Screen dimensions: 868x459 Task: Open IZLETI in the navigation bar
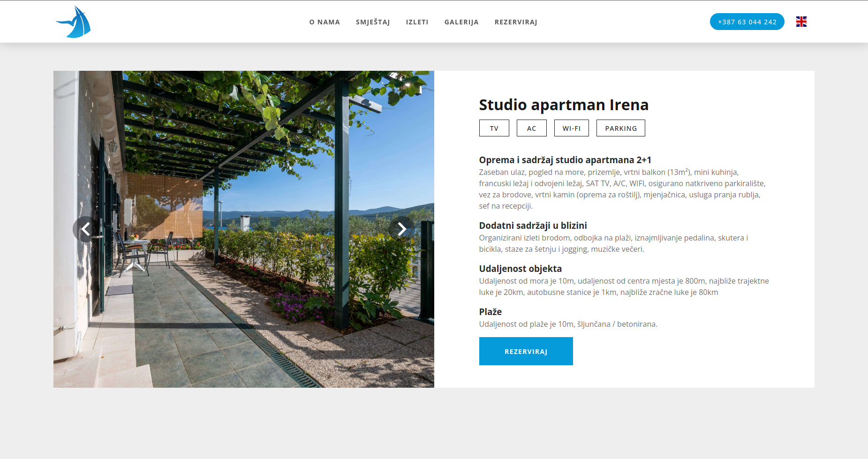(x=417, y=22)
